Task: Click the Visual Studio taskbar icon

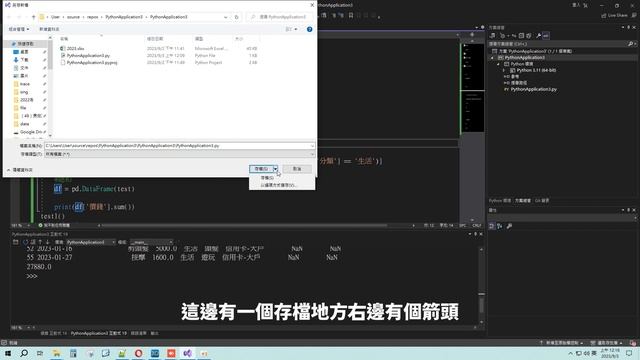Action: (187, 353)
